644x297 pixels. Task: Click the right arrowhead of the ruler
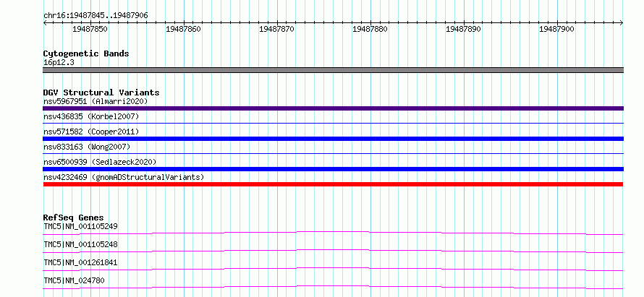pyautogui.click(x=622, y=23)
